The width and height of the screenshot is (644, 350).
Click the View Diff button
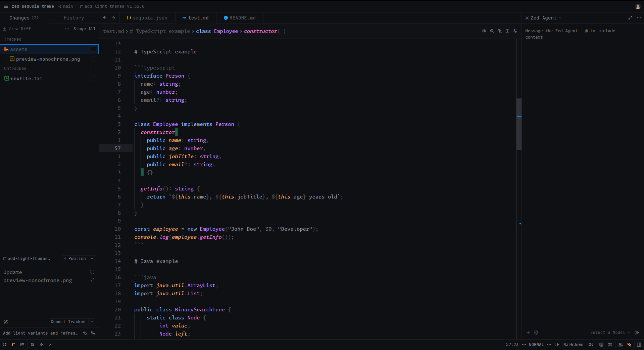click(17, 29)
